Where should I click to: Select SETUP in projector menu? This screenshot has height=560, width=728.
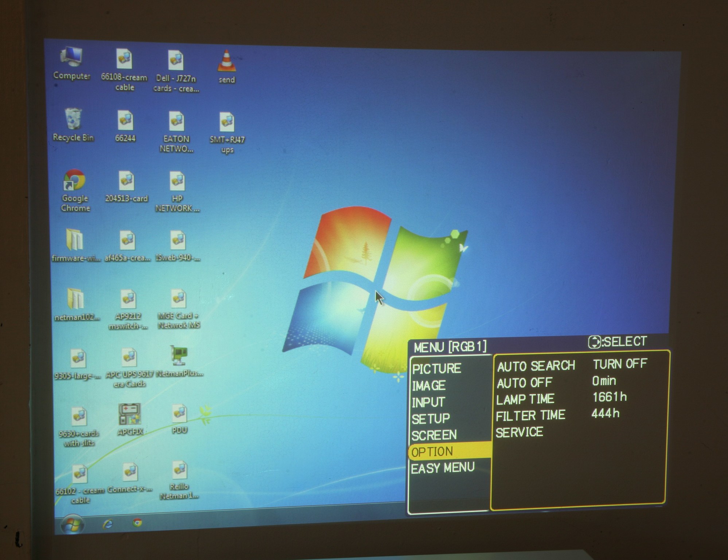(431, 419)
